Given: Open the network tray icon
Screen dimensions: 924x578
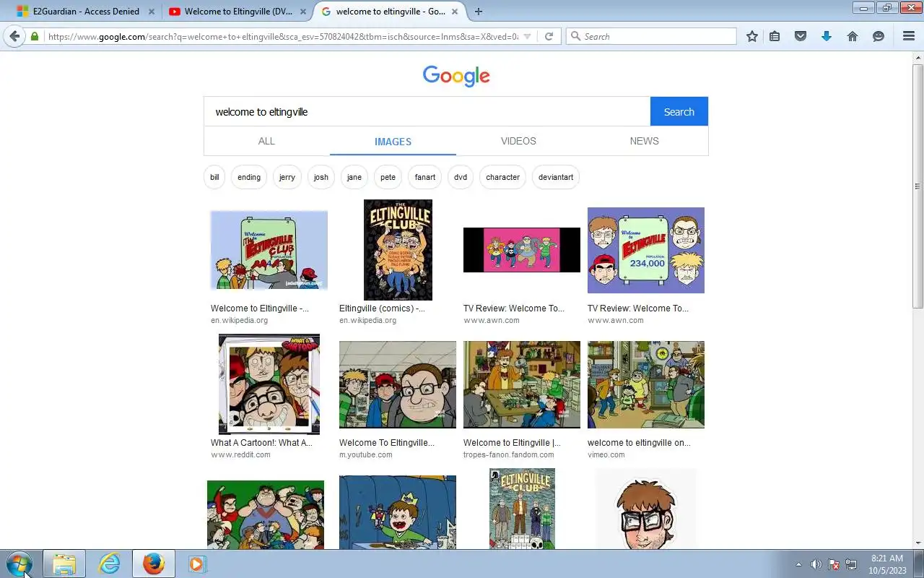Looking at the screenshot, I should [x=851, y=564].
